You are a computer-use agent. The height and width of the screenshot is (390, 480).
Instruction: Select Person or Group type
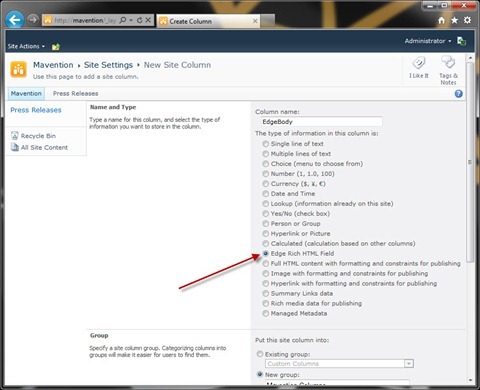tap(265, 224)
